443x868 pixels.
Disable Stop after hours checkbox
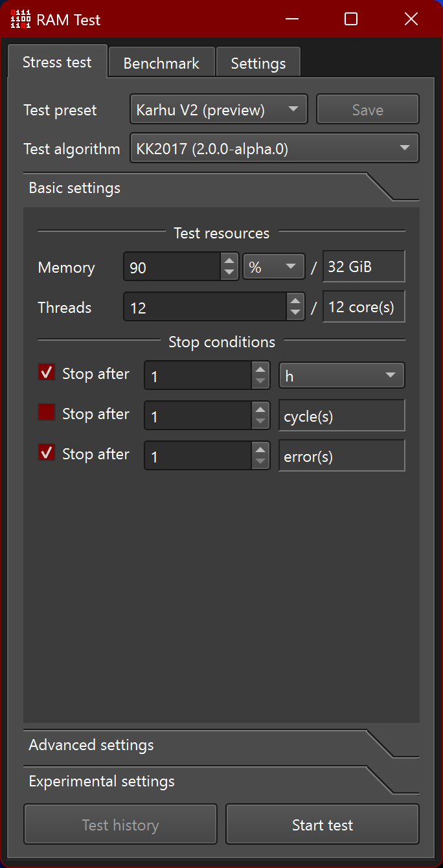pos(47,372)
